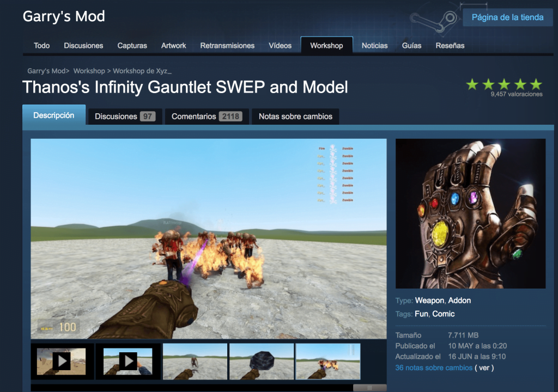Click the Infinity Gauntlet preview image

click(470, 213)
